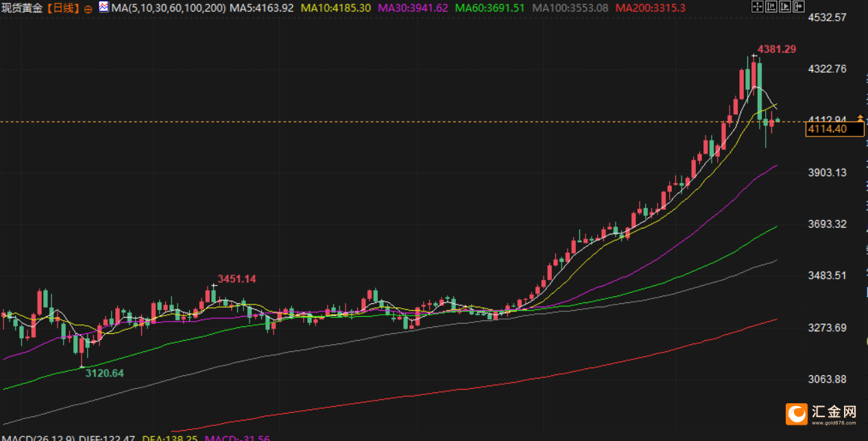Click the red MA200 value label
Screen dimensions: 868x441
point(650,8)
